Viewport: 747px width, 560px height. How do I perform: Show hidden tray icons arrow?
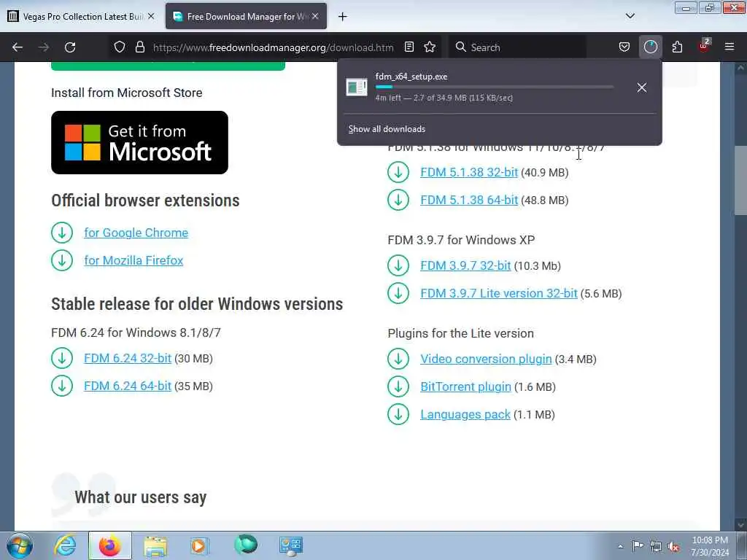point(620,547)
